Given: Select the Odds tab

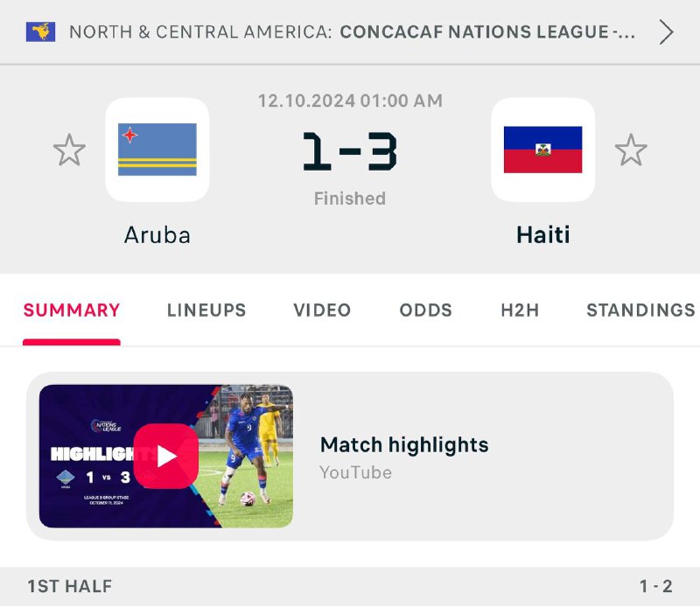Looking at the screenshot, I should pyautogui.click(x=426, y=310).
